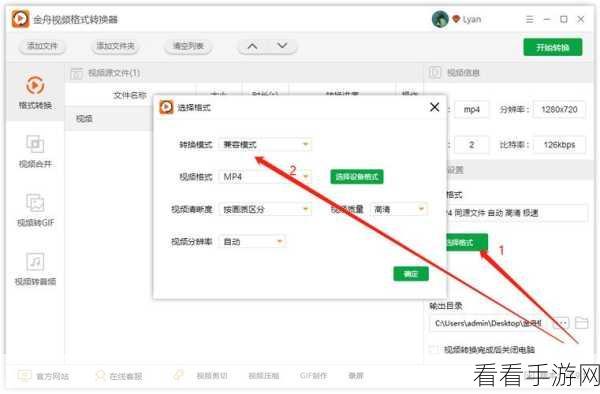Open the 视频压缩 tool link
600x394 pixels.
(264, 376)
